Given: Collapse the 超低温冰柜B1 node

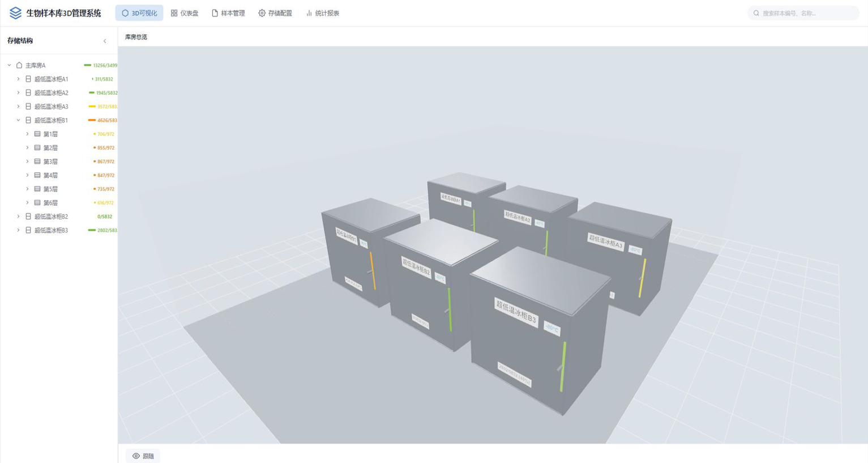Looking at the screenshot, I should pos(18,120).
